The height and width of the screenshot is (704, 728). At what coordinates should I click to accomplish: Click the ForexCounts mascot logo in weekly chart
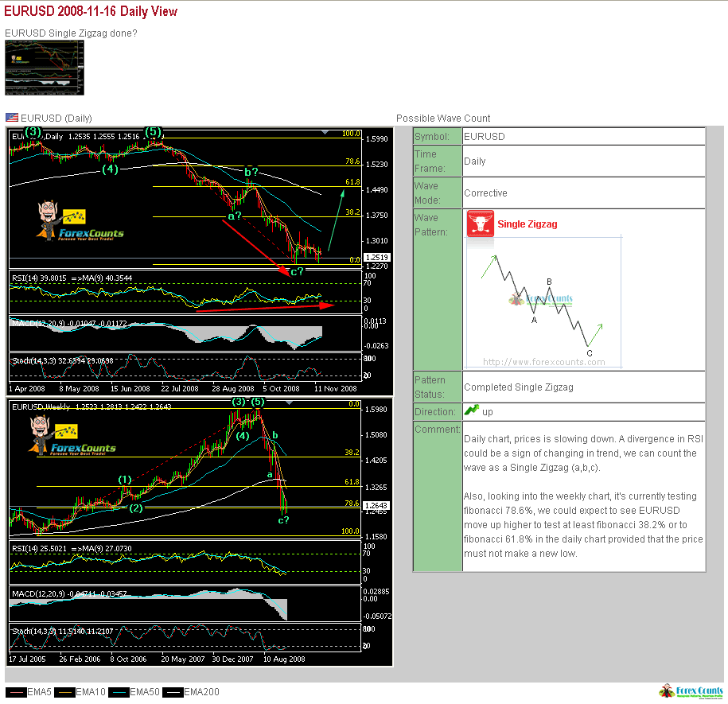tap(72, 435)
